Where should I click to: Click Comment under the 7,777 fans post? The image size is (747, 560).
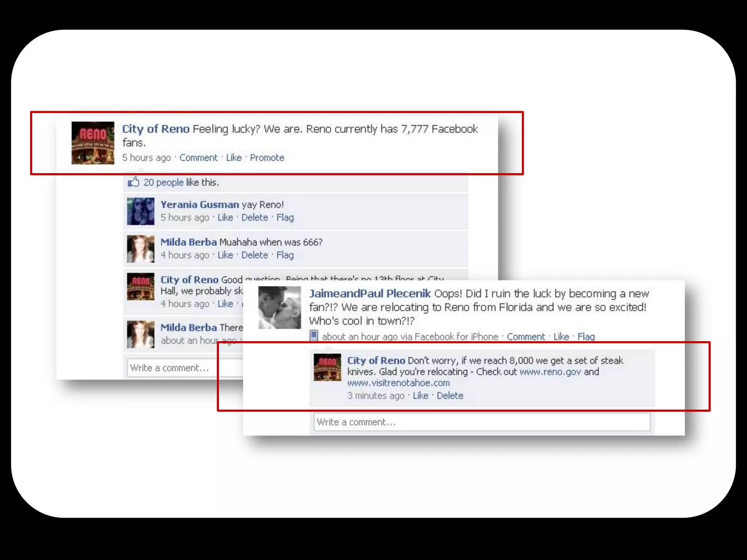[198, 157]
